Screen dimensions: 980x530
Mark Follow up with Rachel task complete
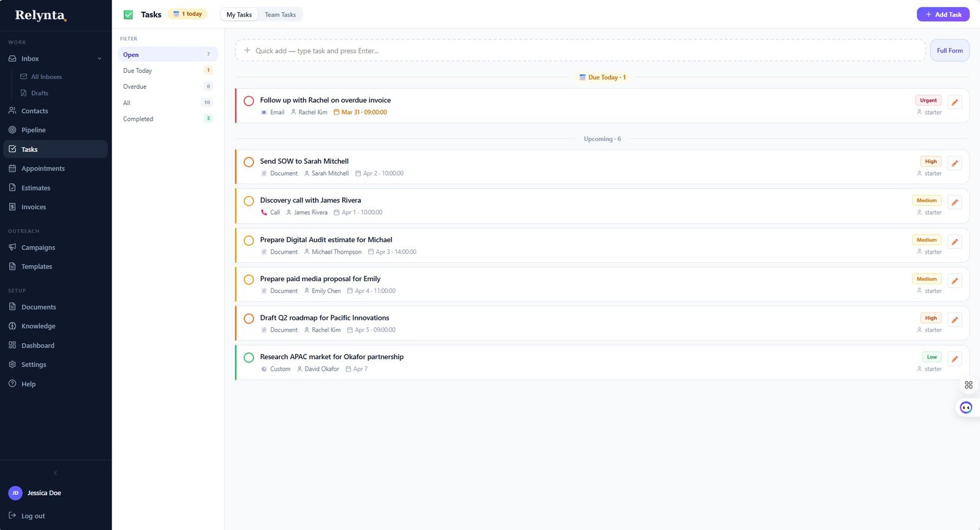(x=249, y=101)
